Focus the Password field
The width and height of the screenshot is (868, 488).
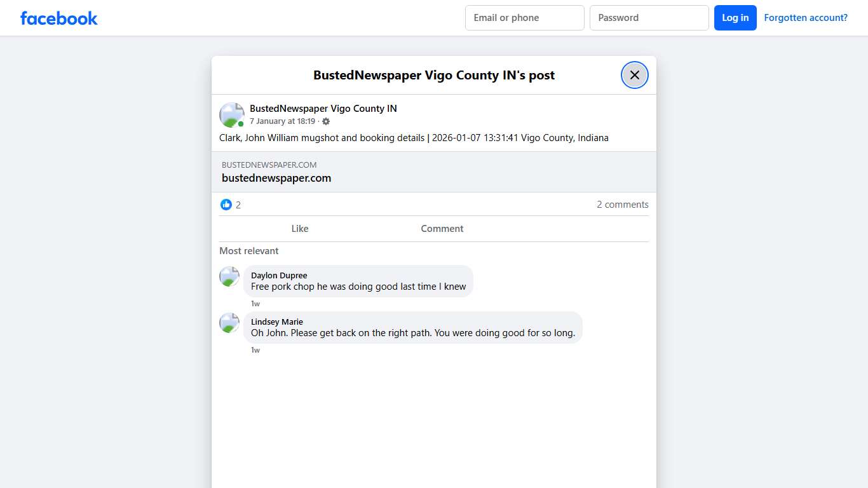pyautogui.click(x=649, y=18)
